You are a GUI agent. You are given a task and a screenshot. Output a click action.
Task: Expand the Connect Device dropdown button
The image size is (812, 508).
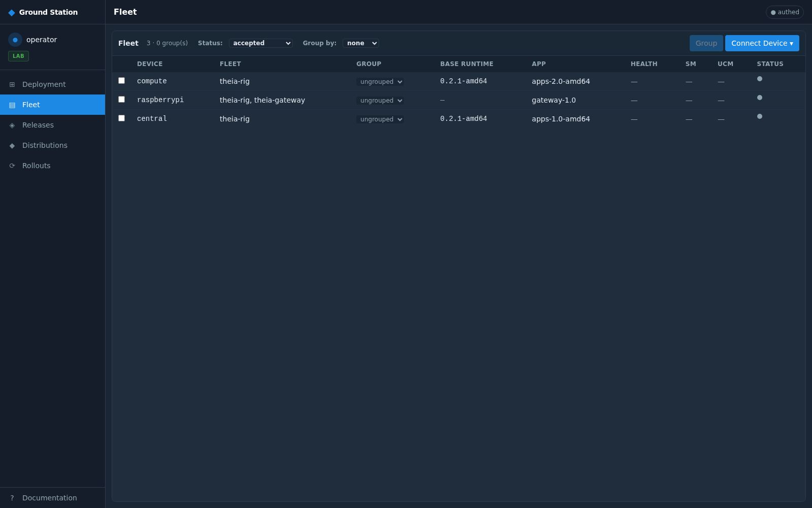click(762, 43)
